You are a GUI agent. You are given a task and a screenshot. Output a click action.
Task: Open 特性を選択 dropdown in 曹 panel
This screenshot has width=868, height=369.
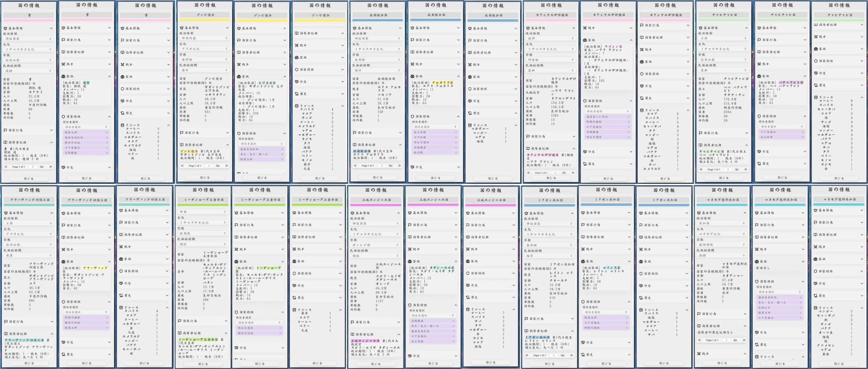(86, 127)
